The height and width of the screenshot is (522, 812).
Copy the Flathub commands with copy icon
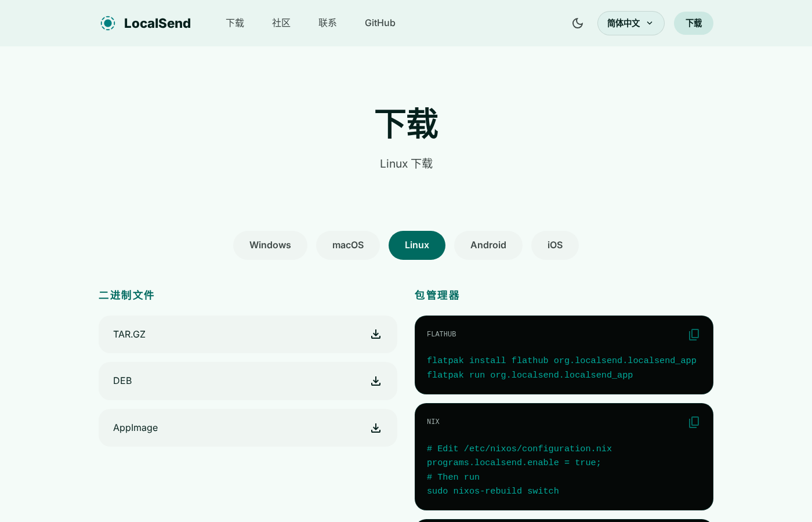coord(694,335)
